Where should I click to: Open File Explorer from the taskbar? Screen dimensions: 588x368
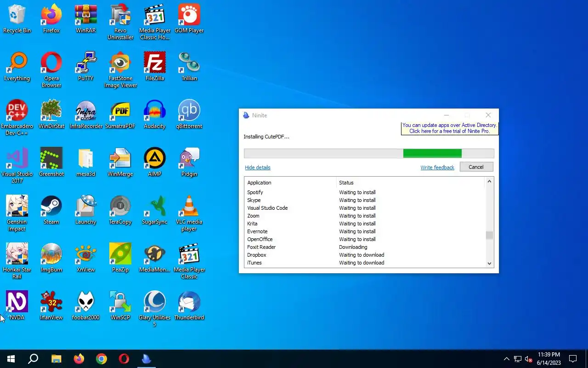point(56,359)
